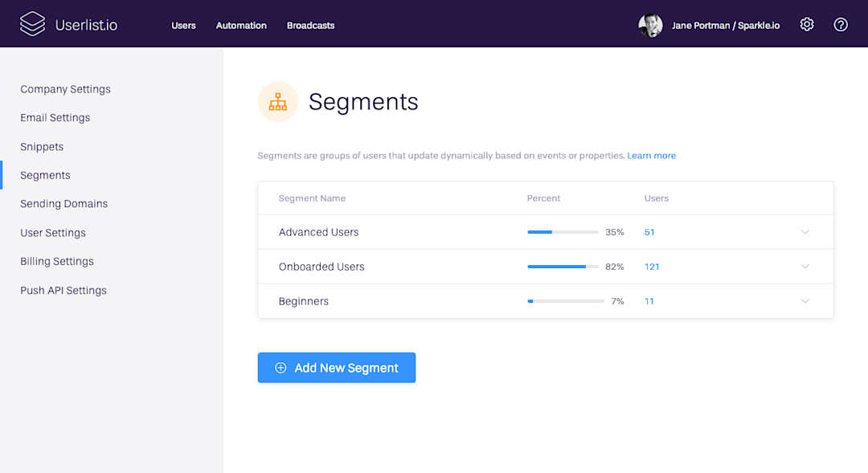Click the Segment Name column header

point(312,198)
